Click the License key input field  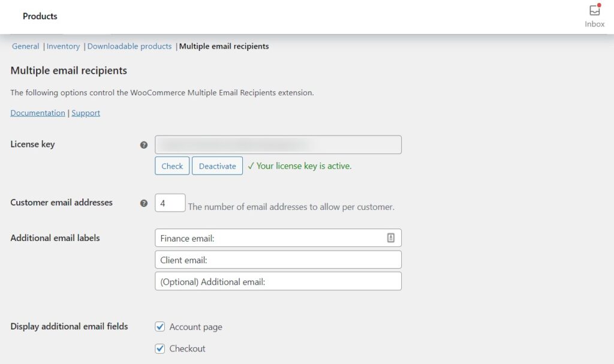point(278,145)
